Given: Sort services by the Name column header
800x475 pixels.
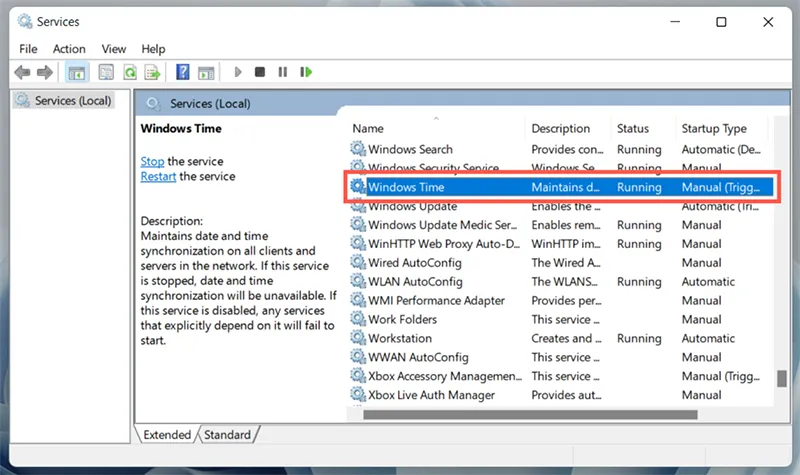Looking at the screenshot, I should (x=368, y=128).
